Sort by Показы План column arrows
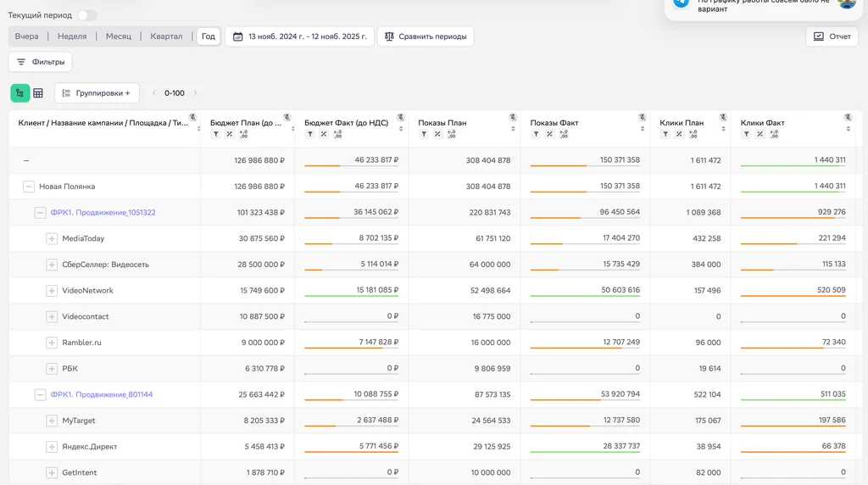 click(x=513, y=129)
